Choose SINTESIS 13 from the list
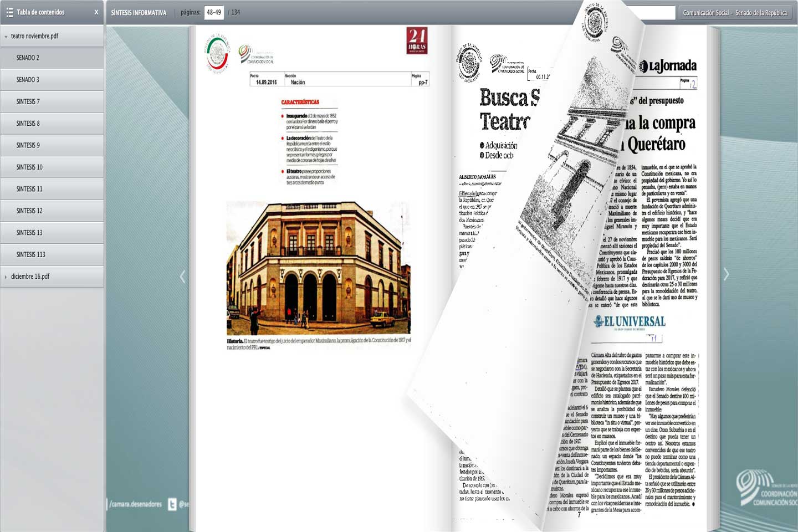This screenshot has height=532, width=798. 52,233
